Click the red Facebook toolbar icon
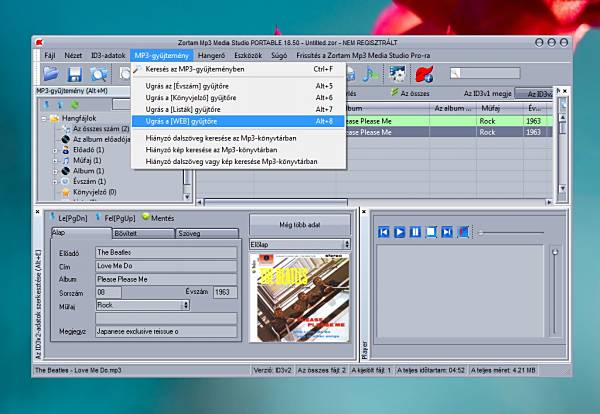 click(424, 74)
